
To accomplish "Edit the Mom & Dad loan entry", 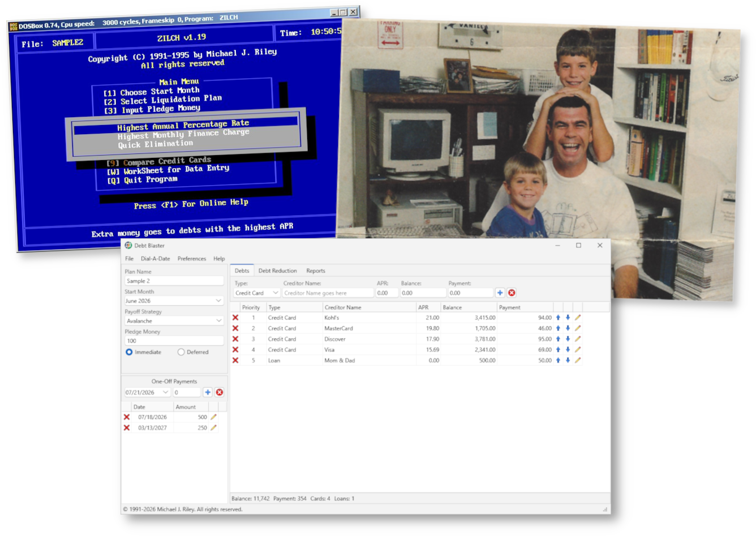I will [578, 361].
